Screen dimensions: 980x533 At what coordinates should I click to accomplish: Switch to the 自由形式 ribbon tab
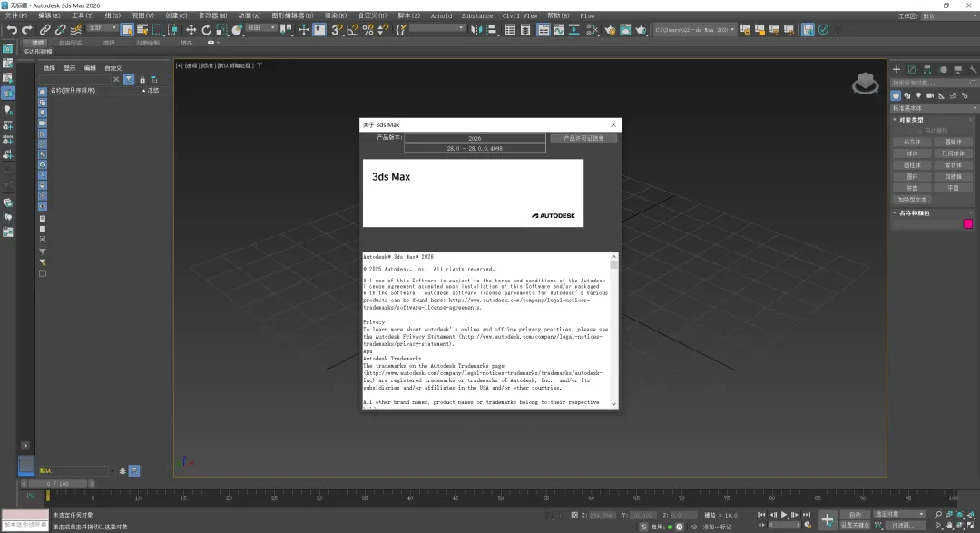[71, 43]
